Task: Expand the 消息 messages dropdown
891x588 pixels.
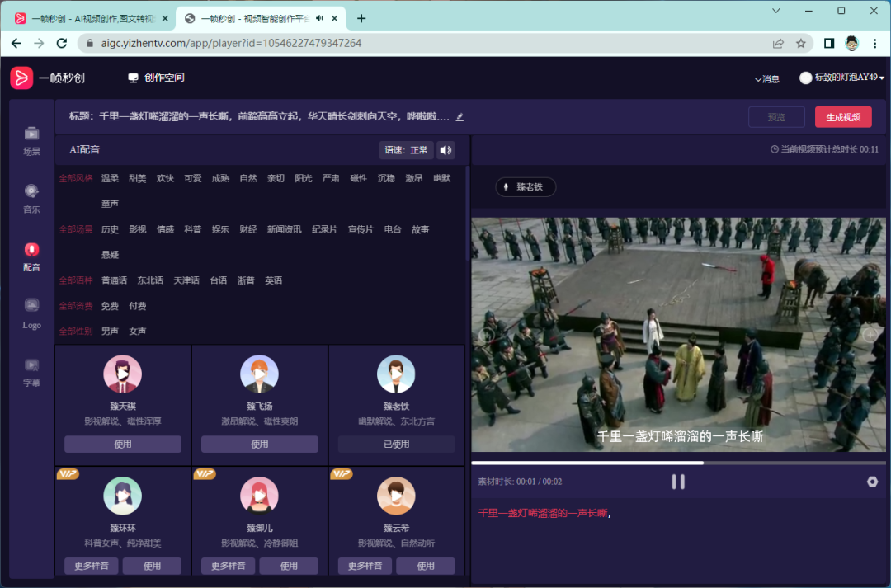Action: pos(766,79)
